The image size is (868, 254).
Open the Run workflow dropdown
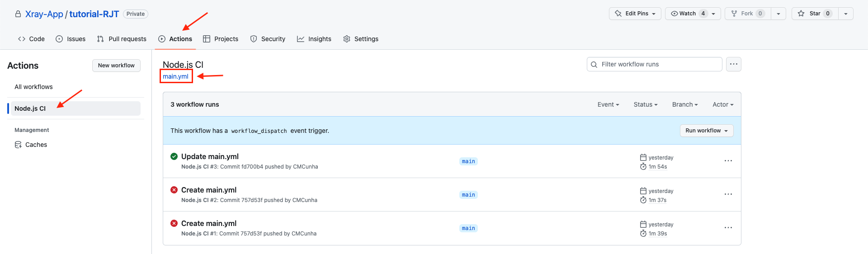point(707,131)
